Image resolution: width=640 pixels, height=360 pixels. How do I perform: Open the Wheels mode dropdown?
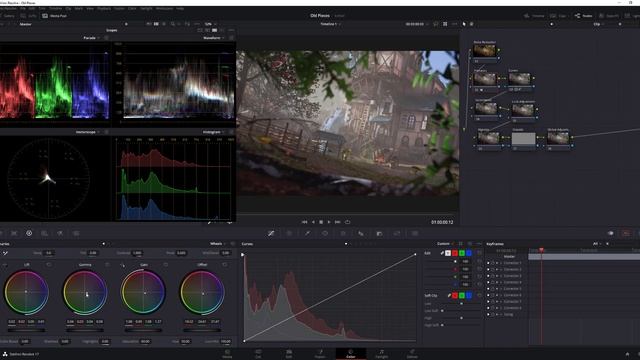(218, 244)
